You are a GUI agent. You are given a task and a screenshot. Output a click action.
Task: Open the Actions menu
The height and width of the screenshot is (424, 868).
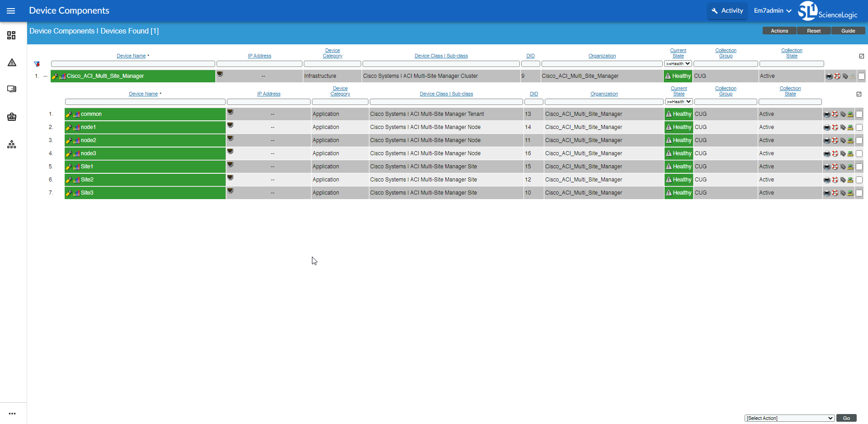(x=779, y=31)
